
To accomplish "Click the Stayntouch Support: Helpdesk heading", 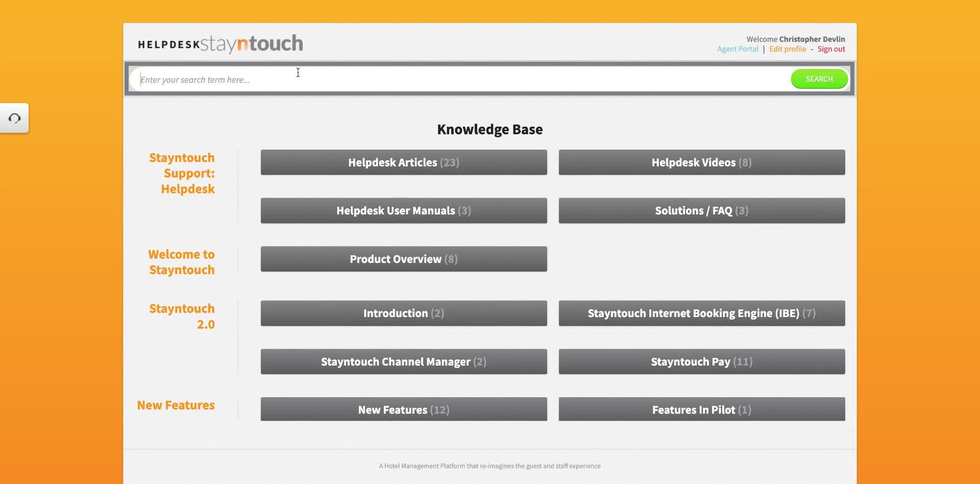I will point(182,173).
